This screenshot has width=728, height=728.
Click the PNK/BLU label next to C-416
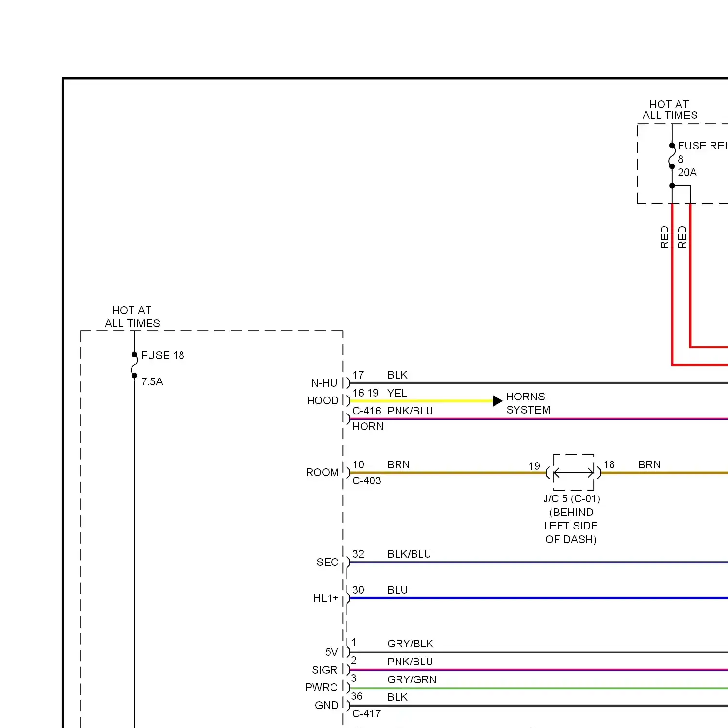(410, 411)
